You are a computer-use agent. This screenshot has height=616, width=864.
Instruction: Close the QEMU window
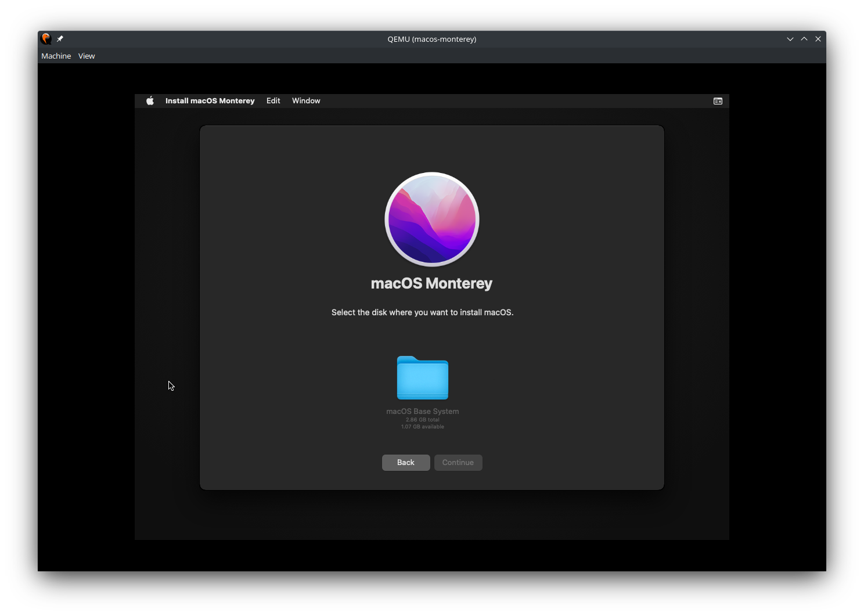coord(818,39)
